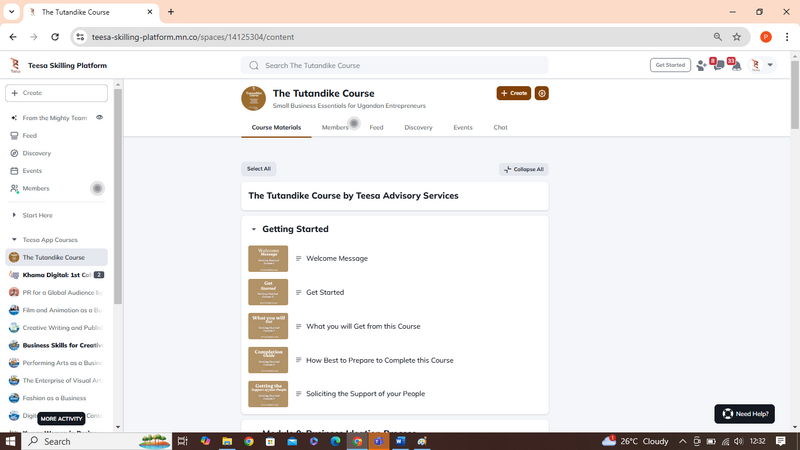800x450 pixels.
Task: Open profile dropdown arrow in header
Action: (x=770, y=65)
